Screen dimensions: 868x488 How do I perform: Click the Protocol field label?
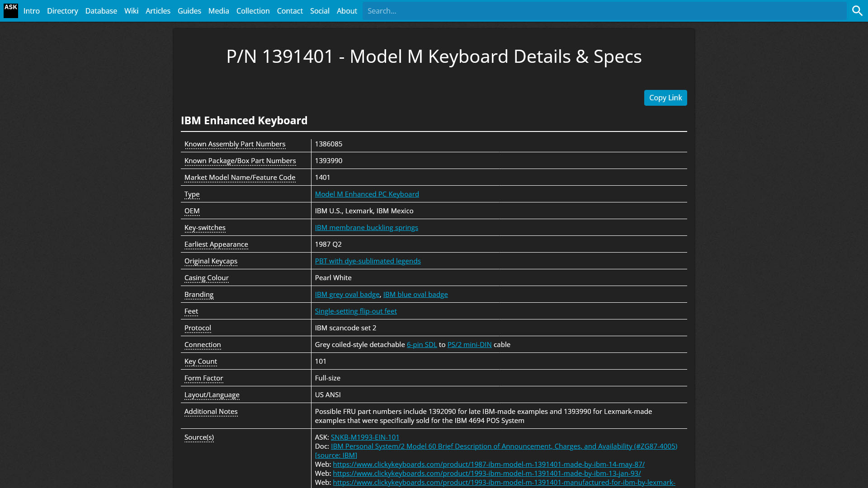click(198, 328)
